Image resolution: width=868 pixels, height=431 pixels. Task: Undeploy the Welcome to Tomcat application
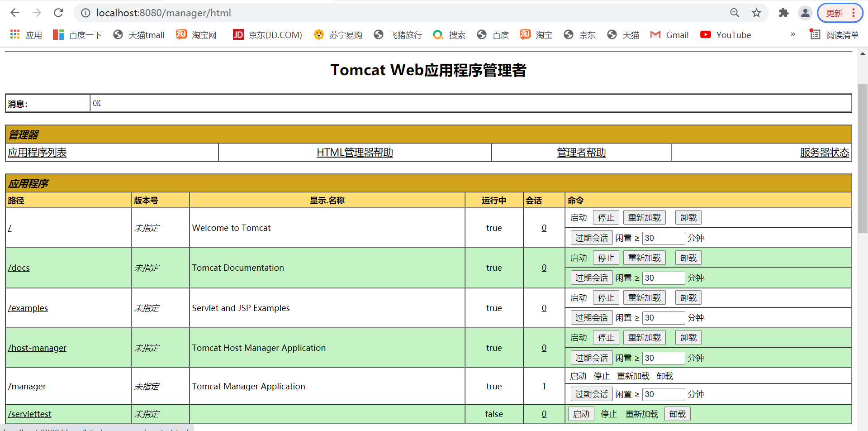pos(688,218)
